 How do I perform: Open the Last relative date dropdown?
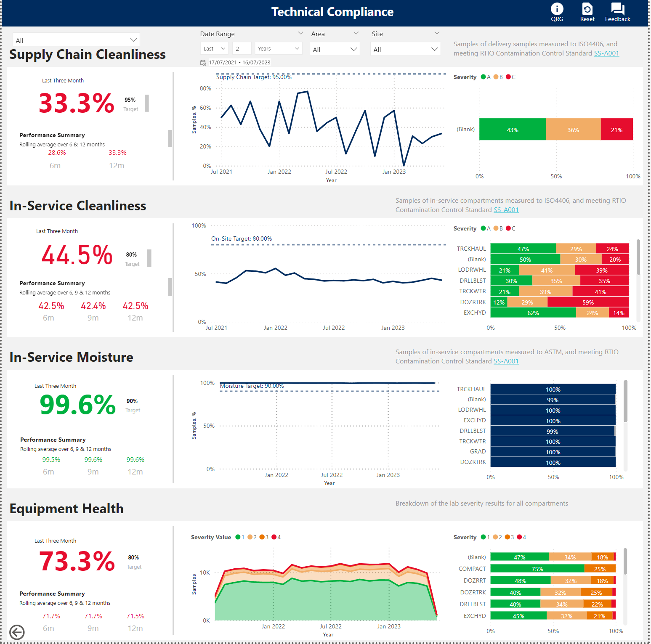pyautogui.click(x=214, y=49)
